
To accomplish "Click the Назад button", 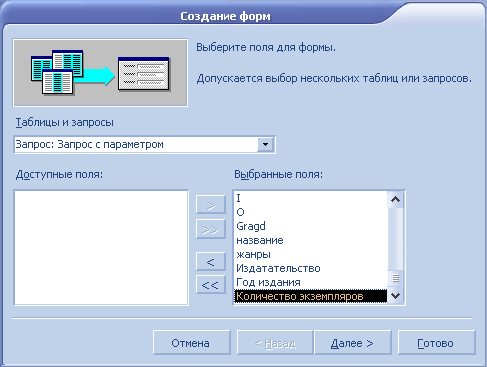I will (x=275, y=343).
